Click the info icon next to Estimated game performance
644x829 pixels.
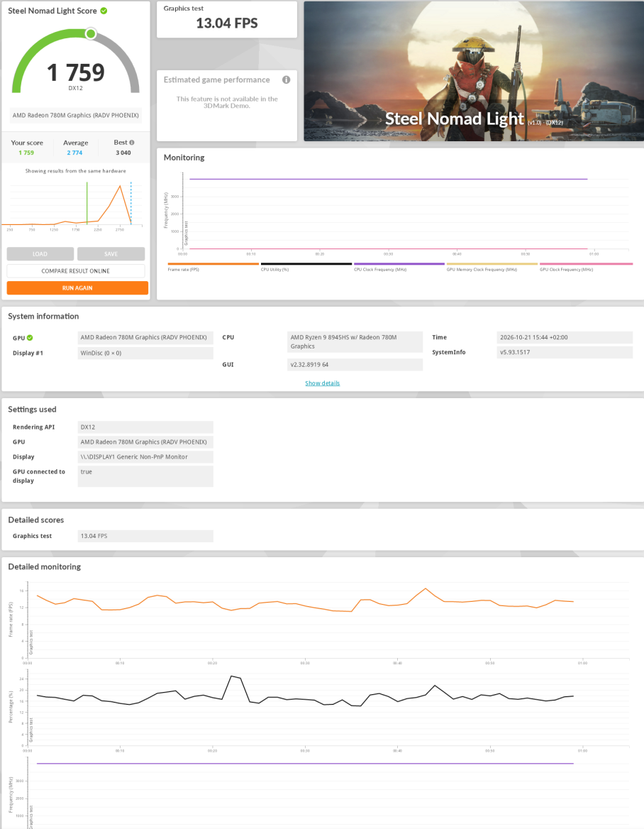pos(287,79)
